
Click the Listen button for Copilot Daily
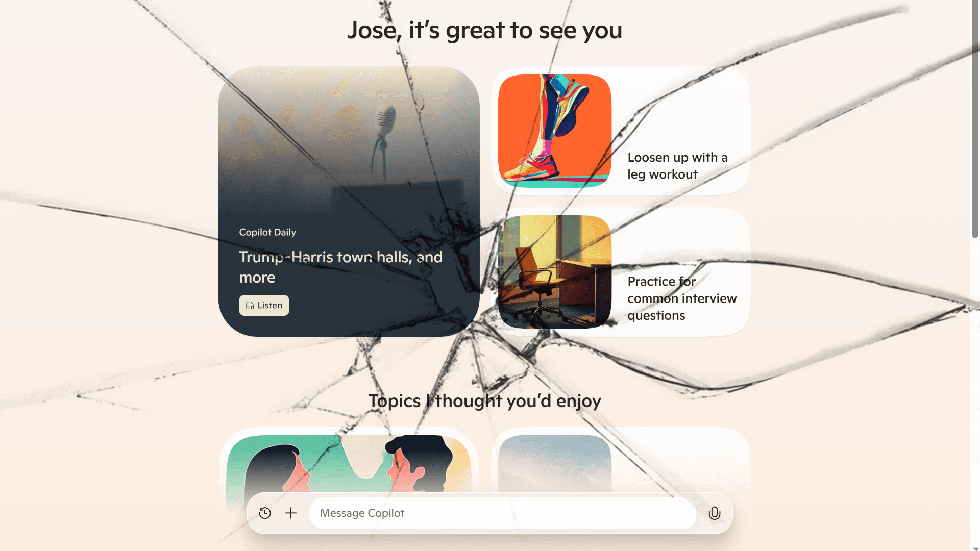(x=264, y=306)
